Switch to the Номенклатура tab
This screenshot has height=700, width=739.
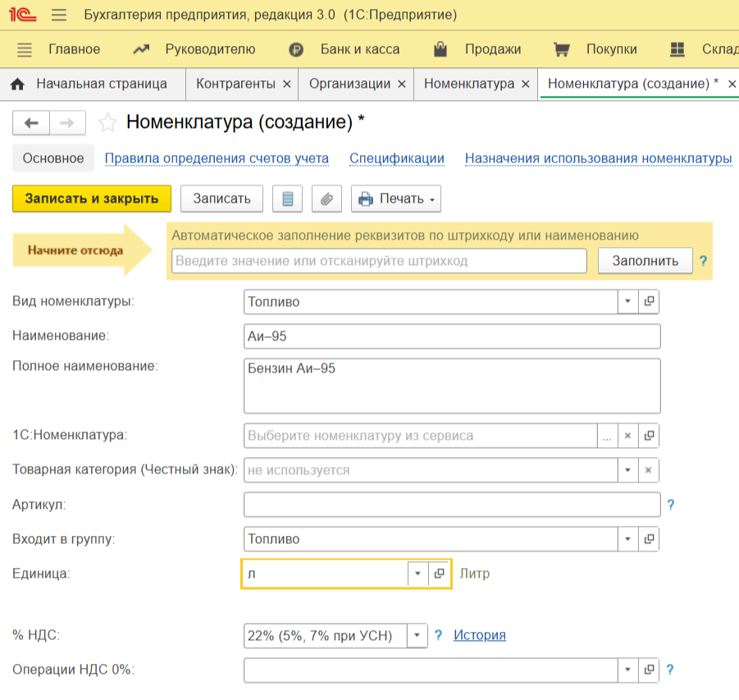[469, 84]
